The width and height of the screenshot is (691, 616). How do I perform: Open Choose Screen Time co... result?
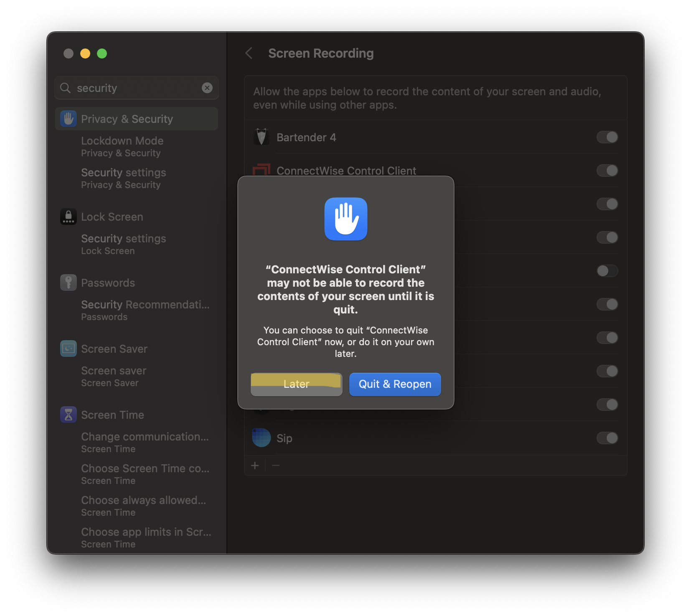[x=145, y=474]
